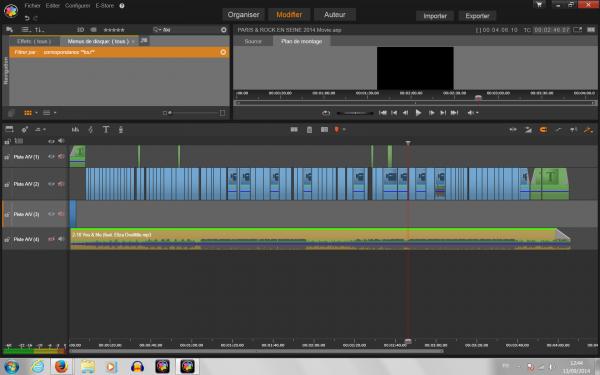The height and width of the screenshot is (375, 600).
Task: Open the voice-over microphone tool
Action: pos(121,130)
